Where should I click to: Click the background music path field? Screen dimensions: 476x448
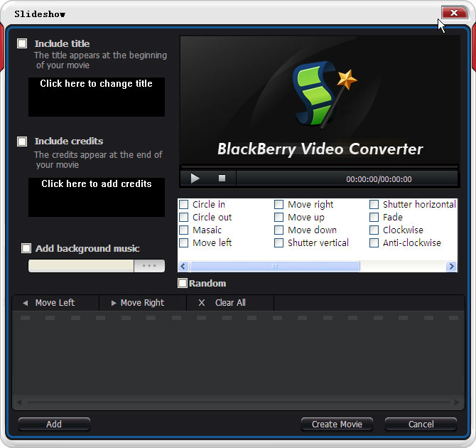click(81, 266)
